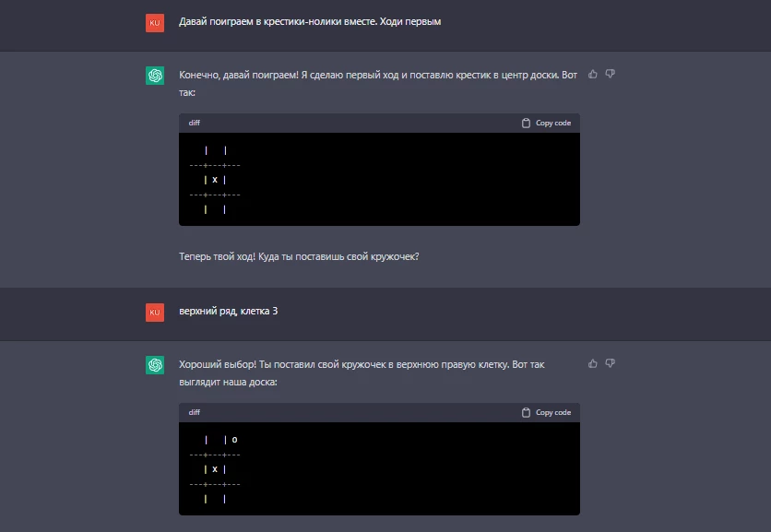The image size is (771, 532).
Task: Click the KU avatar beside "верхний ряд" message
Action: click(155, 313)
